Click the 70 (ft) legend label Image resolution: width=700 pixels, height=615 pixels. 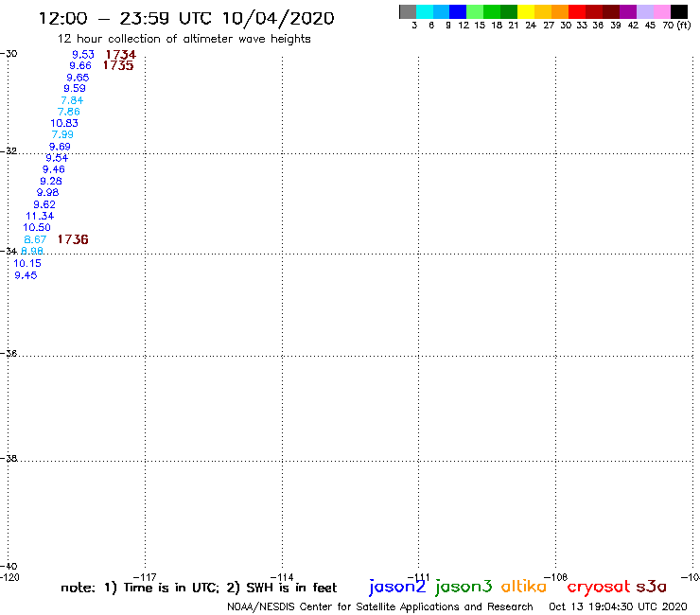(x=676, y=25)
